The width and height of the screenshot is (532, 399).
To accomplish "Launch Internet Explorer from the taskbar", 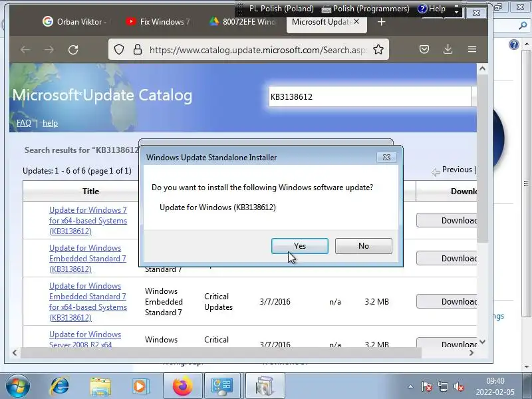I will click(59, 386).
